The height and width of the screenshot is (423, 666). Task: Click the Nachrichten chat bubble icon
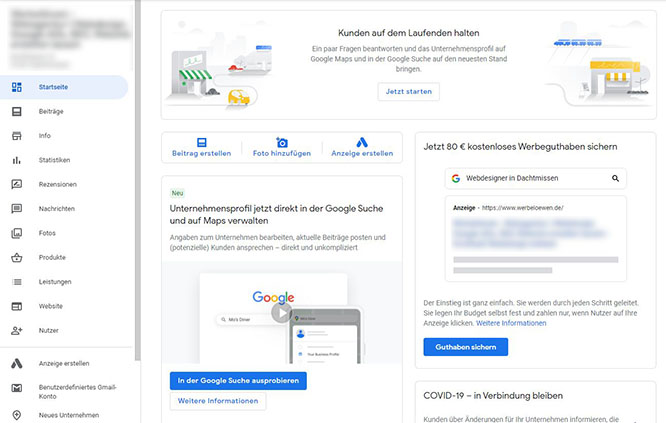pos(17,209)
